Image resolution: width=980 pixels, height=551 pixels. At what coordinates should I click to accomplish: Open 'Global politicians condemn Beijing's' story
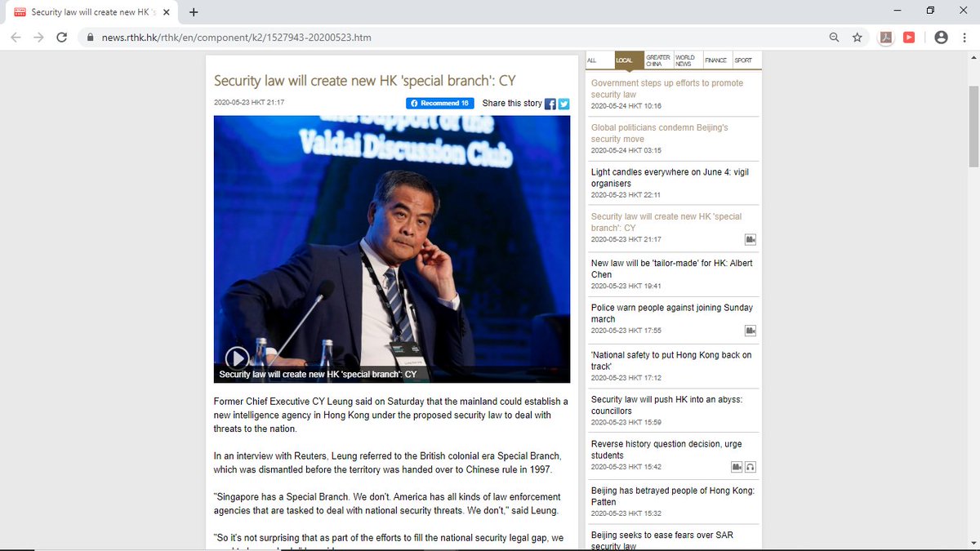[659, 134]
